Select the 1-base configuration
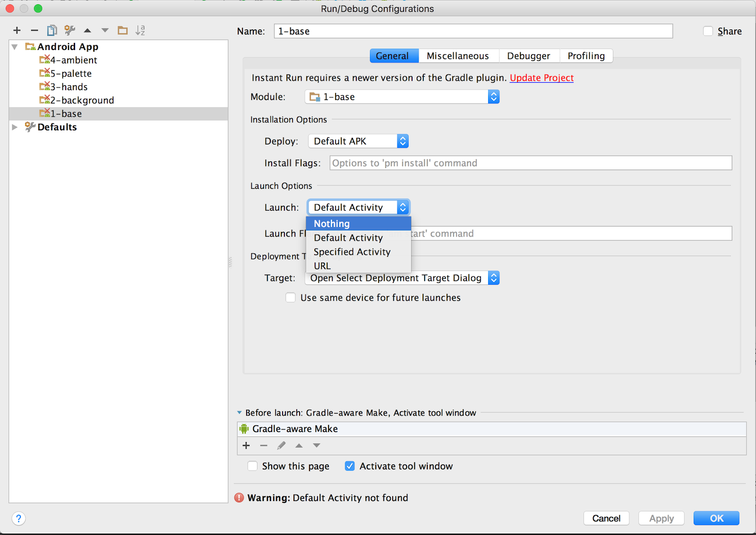 coord(118,114)
